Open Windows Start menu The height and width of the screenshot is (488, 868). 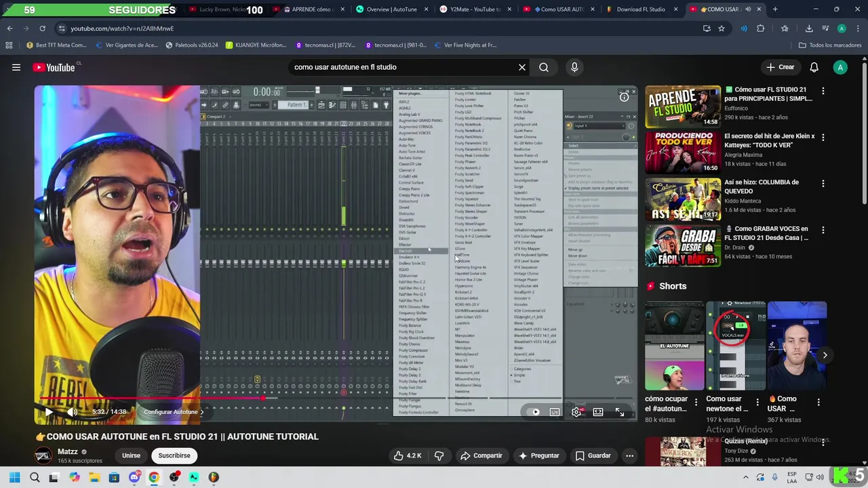14,477
